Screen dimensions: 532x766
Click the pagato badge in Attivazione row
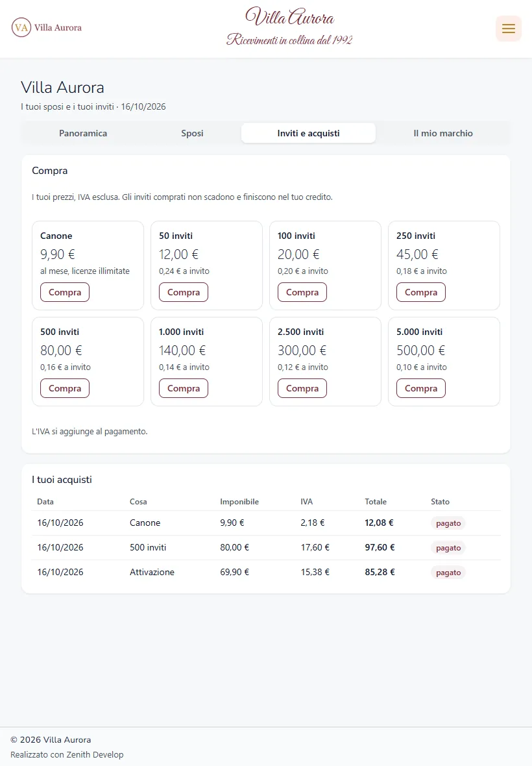click(448, 573)
